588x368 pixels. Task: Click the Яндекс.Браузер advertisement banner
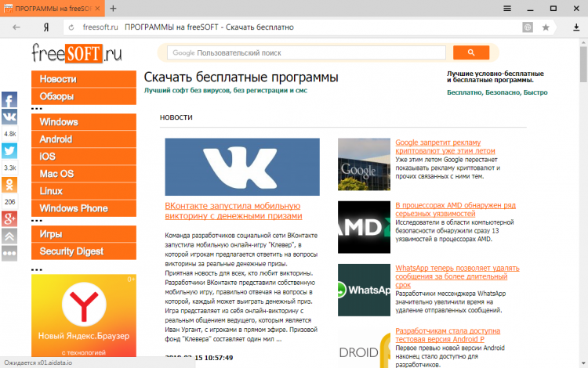[x=84, y=316]
